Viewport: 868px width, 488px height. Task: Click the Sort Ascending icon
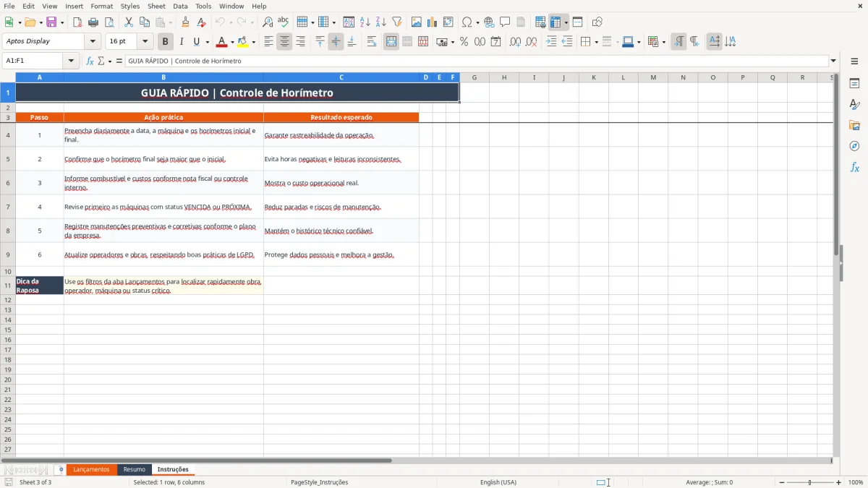tap(365, 22)
